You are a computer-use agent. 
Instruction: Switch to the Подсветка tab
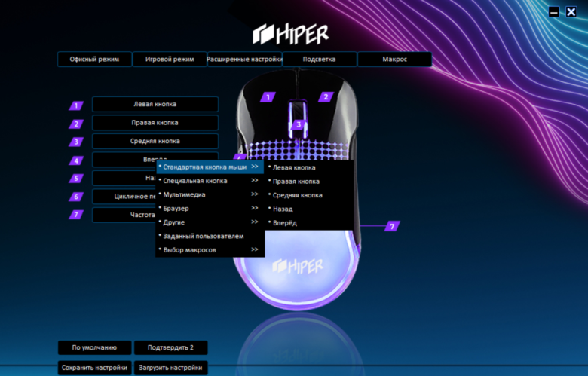[319, 60]
